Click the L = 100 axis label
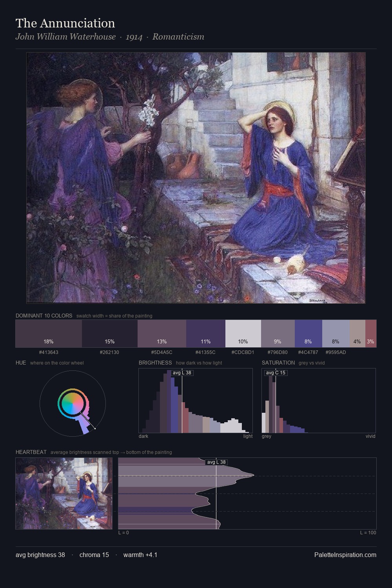 tap(368, 532)
